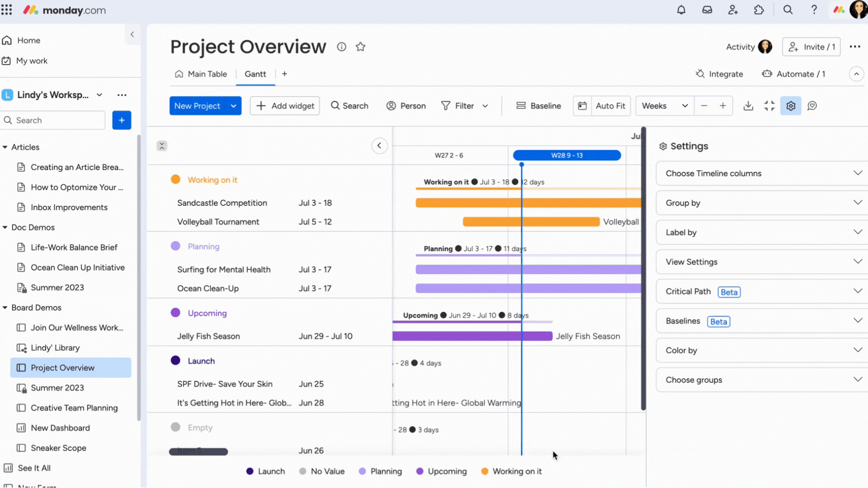The width and height of the screenshot is (868, 488).
Task: Open the notifications bell
Action: tap(681, 10)
